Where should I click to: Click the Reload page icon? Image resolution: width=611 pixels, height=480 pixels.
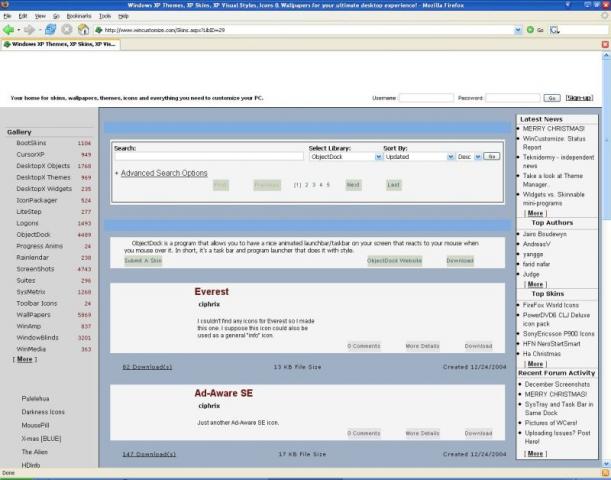click(50, 30)
